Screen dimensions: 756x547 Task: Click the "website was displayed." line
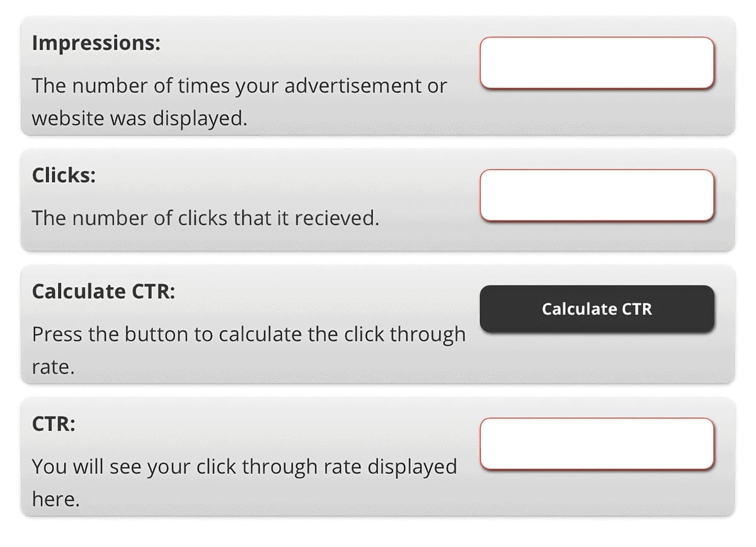click(139, 118)
